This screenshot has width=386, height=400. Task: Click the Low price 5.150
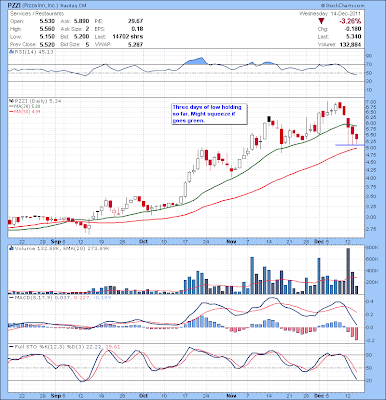point(47,37)
